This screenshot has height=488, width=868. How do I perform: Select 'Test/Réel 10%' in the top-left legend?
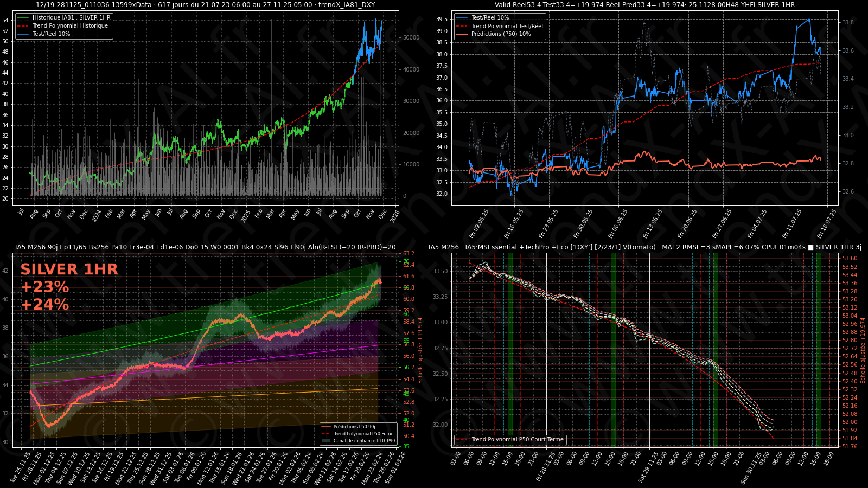pyautogui.click(x=51, y=34)
